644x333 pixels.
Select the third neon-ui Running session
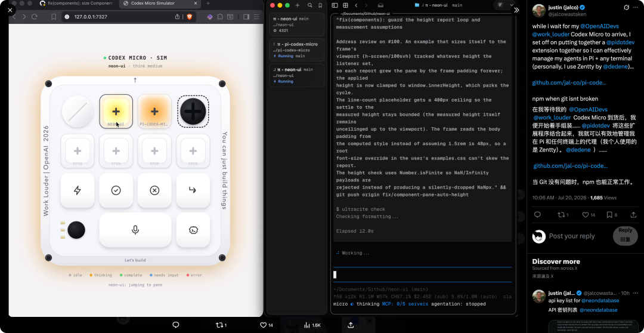pyautogui.click(x=297, y=75)
